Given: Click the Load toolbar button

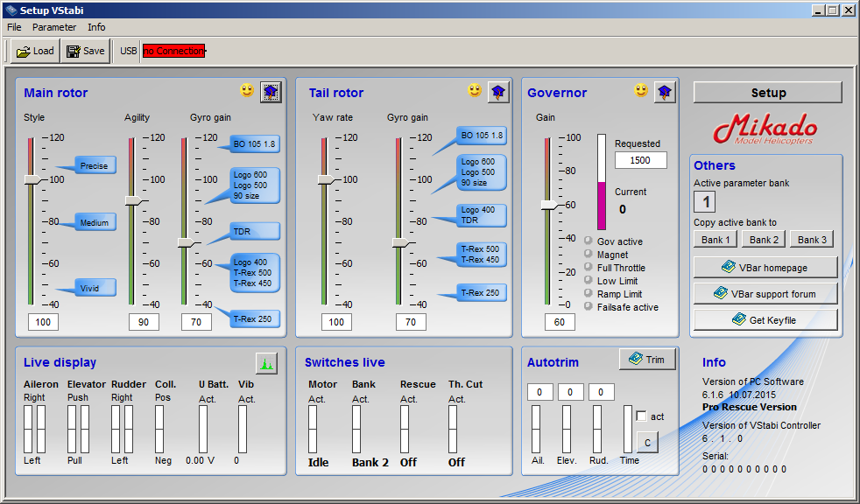Looking at the screenshot, I should click(35, 51).
